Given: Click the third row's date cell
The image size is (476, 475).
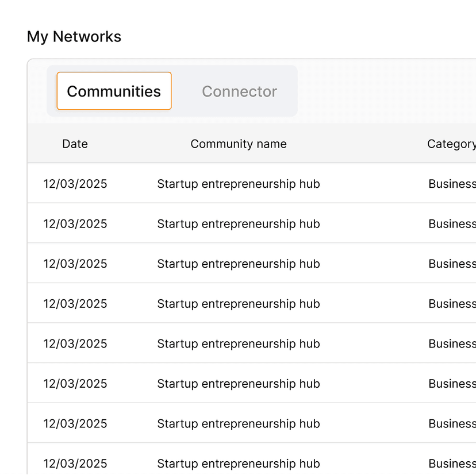Looking at the screenshot, I should point(75,264).
